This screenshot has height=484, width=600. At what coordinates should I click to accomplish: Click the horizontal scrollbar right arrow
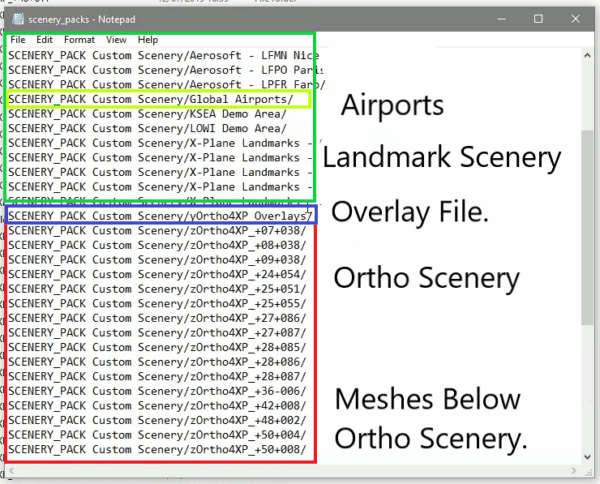coord(574,470)
